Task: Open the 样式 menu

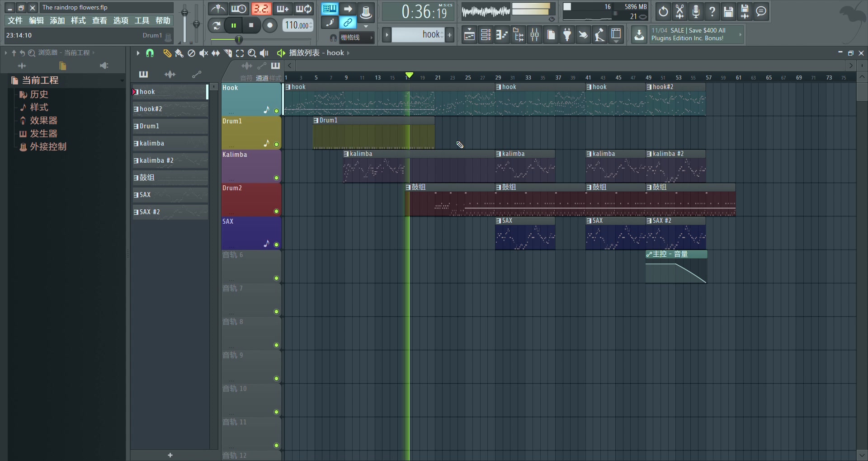Action: pyautogui.click(x=78, y=20)
